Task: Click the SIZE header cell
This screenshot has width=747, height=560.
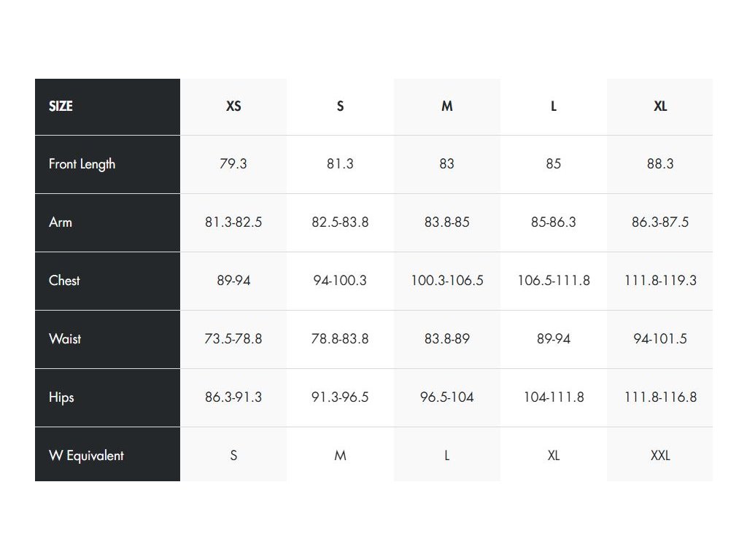Action: (x=61, y=106)
